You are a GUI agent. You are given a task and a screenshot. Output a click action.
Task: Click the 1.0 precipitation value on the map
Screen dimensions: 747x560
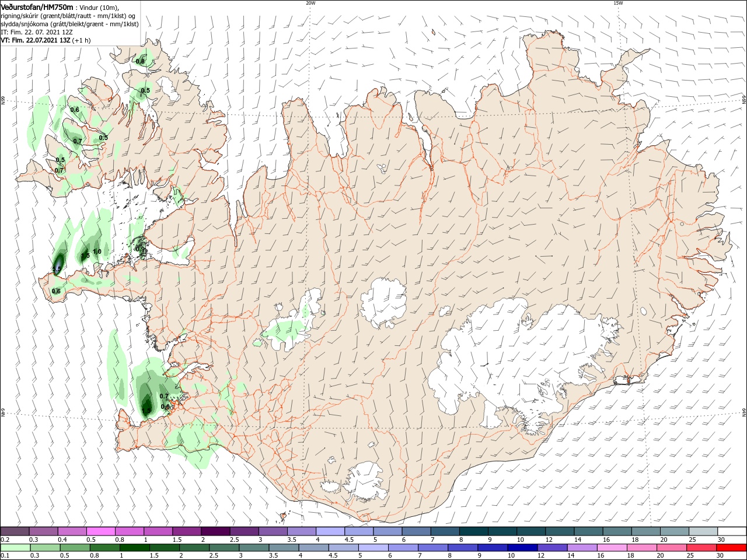97,252
